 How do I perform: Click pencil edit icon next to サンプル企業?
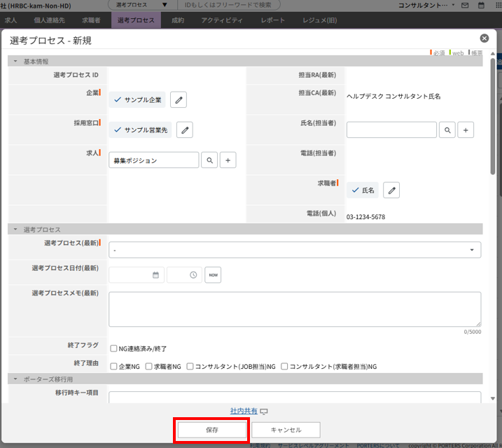pyautogui.click(x=179, y=100)
